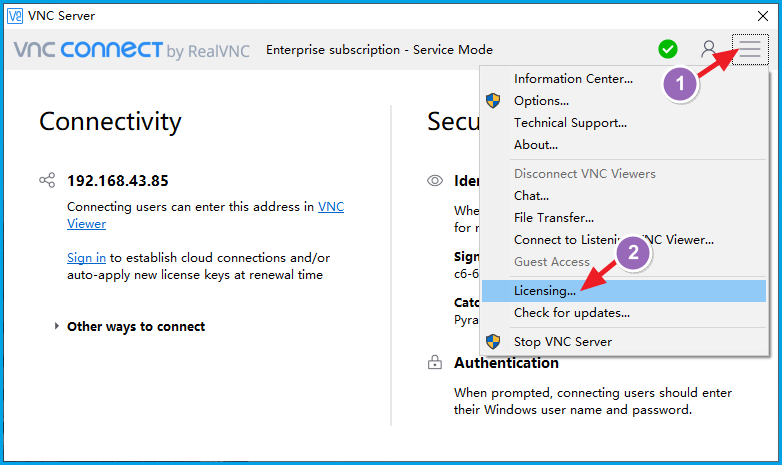Click the Connectivity heading

(x=110, y=122)
